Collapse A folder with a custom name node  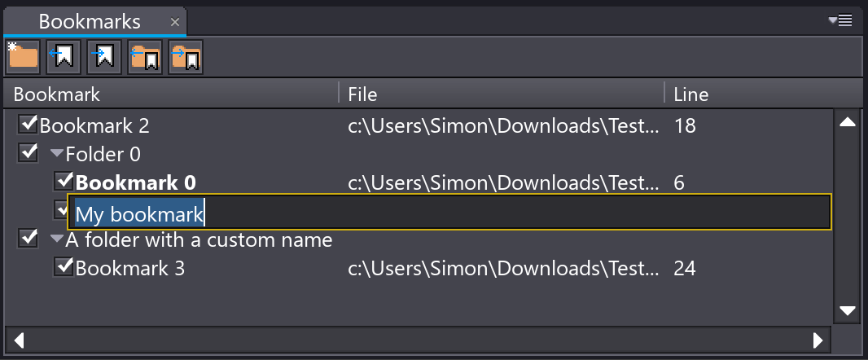coord(57,239)
